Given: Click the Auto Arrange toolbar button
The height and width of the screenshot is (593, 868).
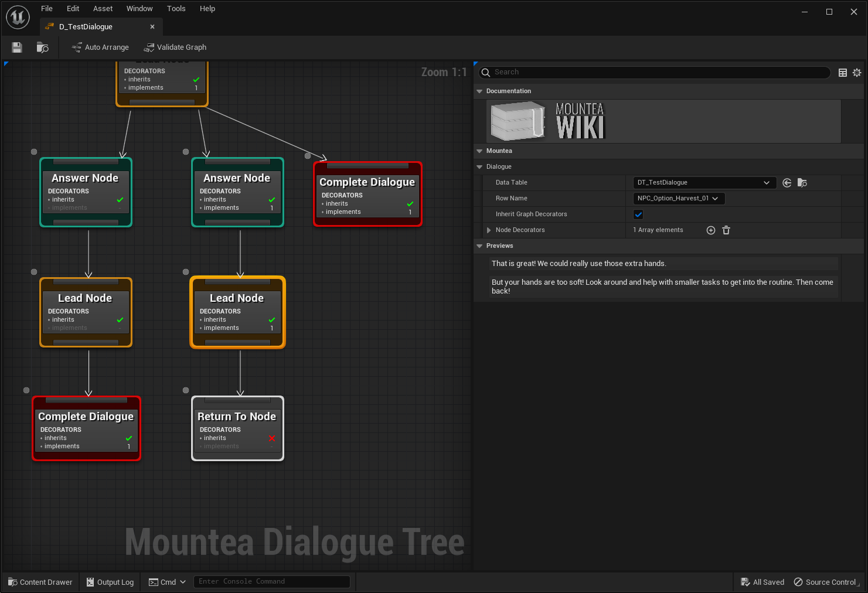Looking at the screenshot, I should tap(100, 47).
